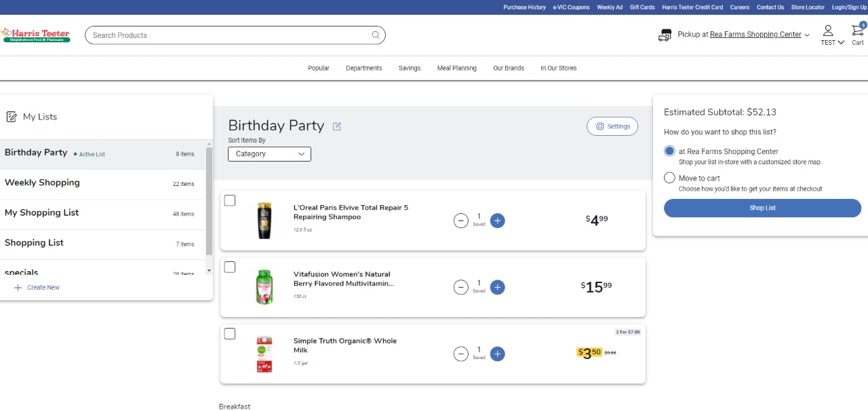
Task: Open Simple Truth Organic Whole Milk title
Action: click(345, 346)
